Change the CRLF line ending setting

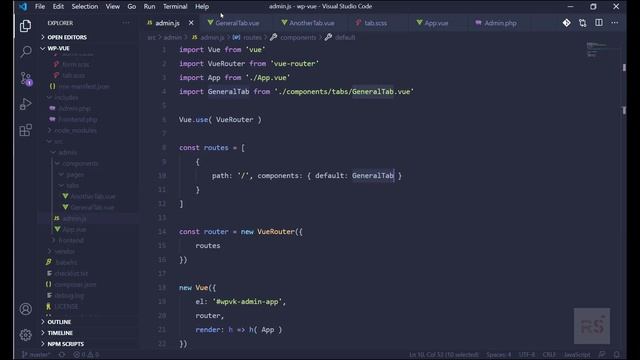point(549,355)
